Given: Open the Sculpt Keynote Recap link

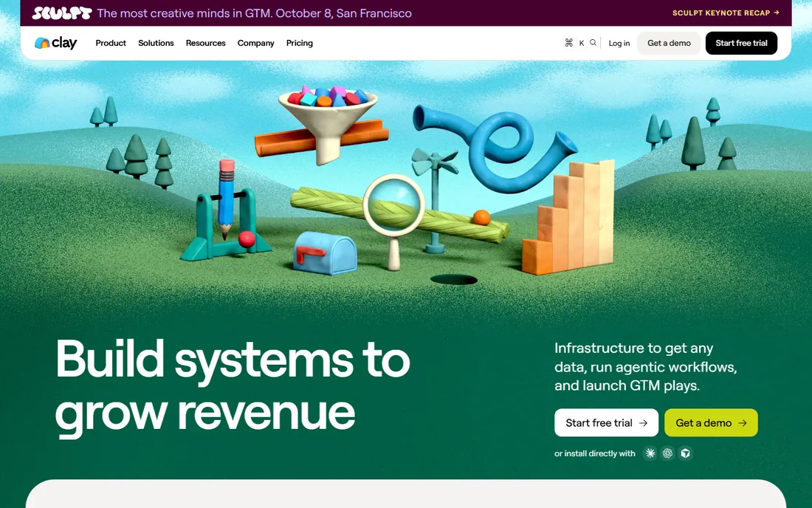Looking at the screenshot, I should coord(726,13).
